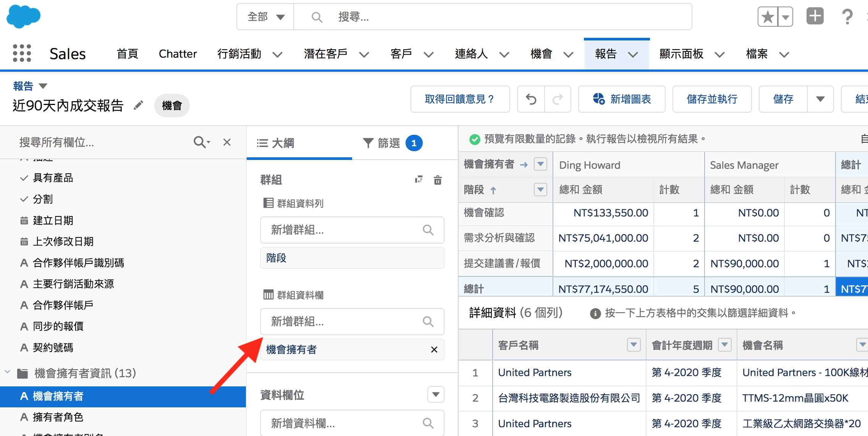This screenshot has height=436, width=868.
Task: Open the 階段 row header dropdown
Action: pyautogui.click(x=540, y=189)
